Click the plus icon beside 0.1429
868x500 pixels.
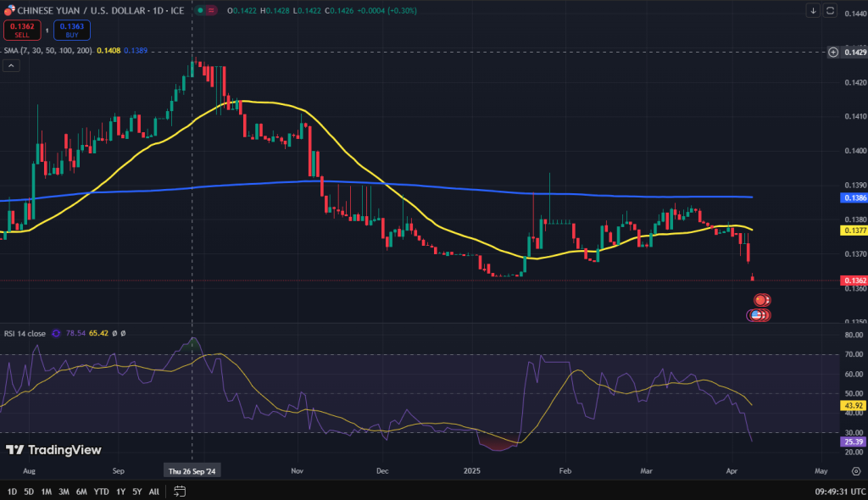833,52
